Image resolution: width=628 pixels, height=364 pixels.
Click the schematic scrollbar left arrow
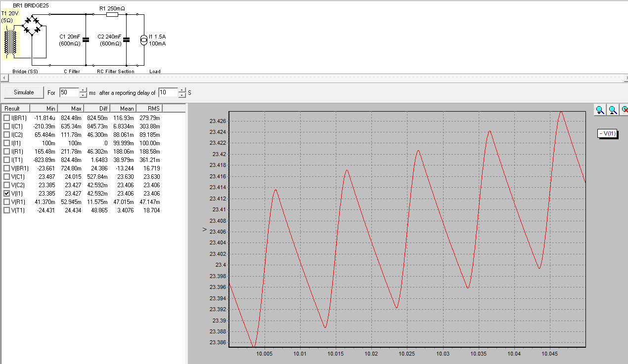click(3, 78)
